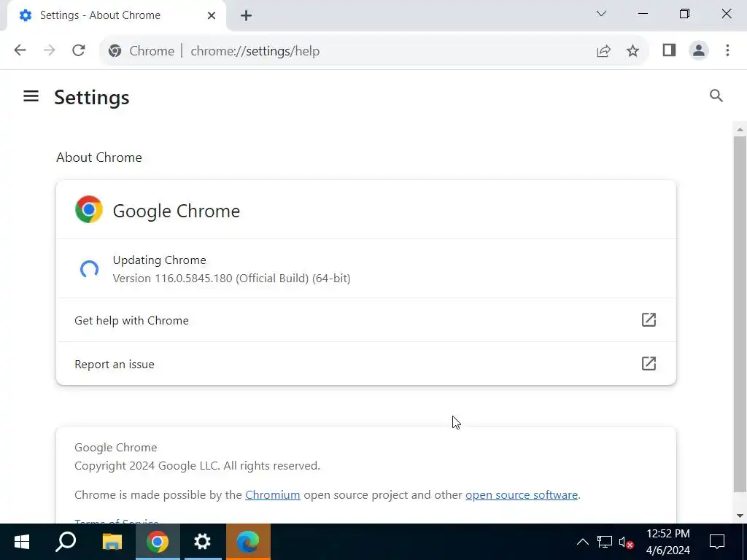Click the muted volume icon in tray
Screen dimensions: 747x560
tap(625, 542)
